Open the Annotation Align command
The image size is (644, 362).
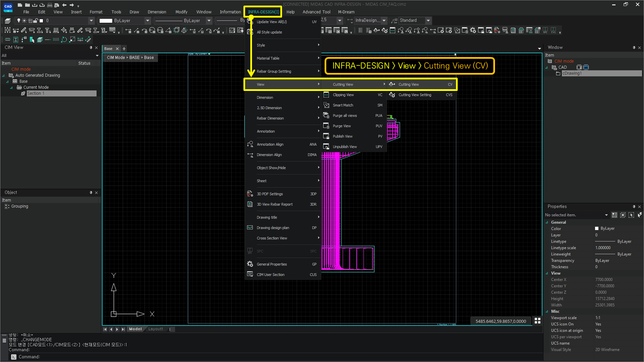click(283, 145)
